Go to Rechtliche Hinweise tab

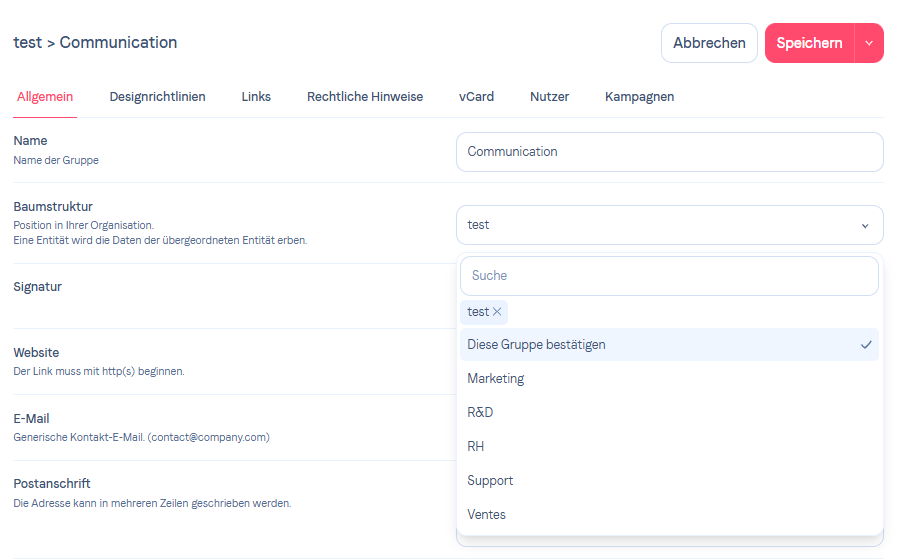[365, 97]
